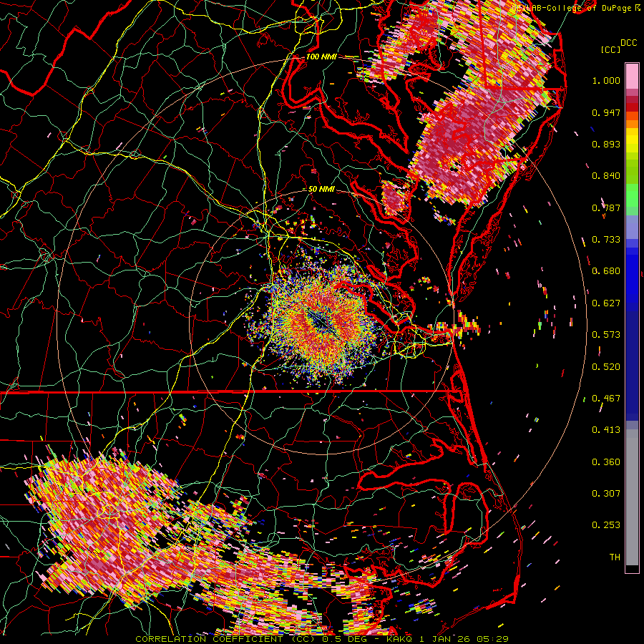644x644 pixels.
Task: Select the 0.627 scale value
Action: [x=606, y=303]
